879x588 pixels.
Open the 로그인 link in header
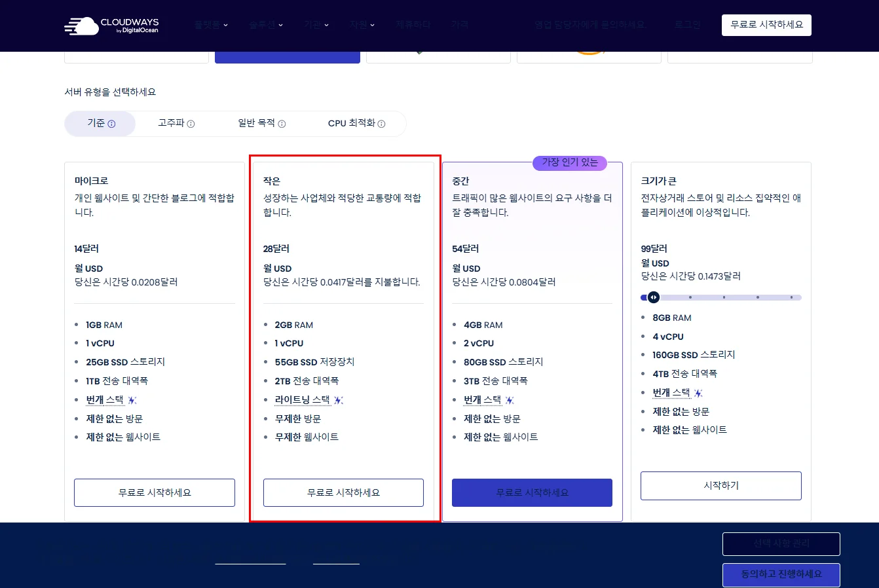(687, 25)
